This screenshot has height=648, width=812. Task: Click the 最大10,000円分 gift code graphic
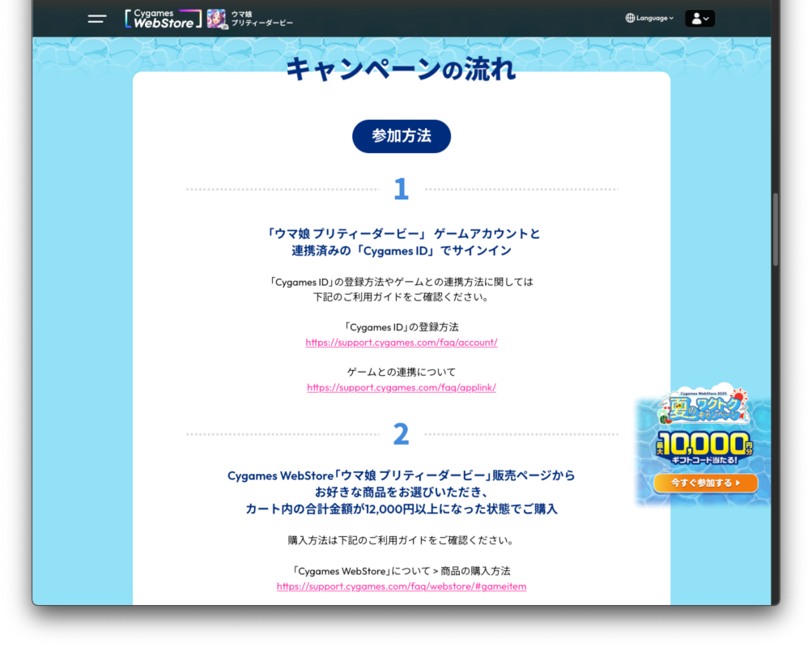click(x=703, y=447)
